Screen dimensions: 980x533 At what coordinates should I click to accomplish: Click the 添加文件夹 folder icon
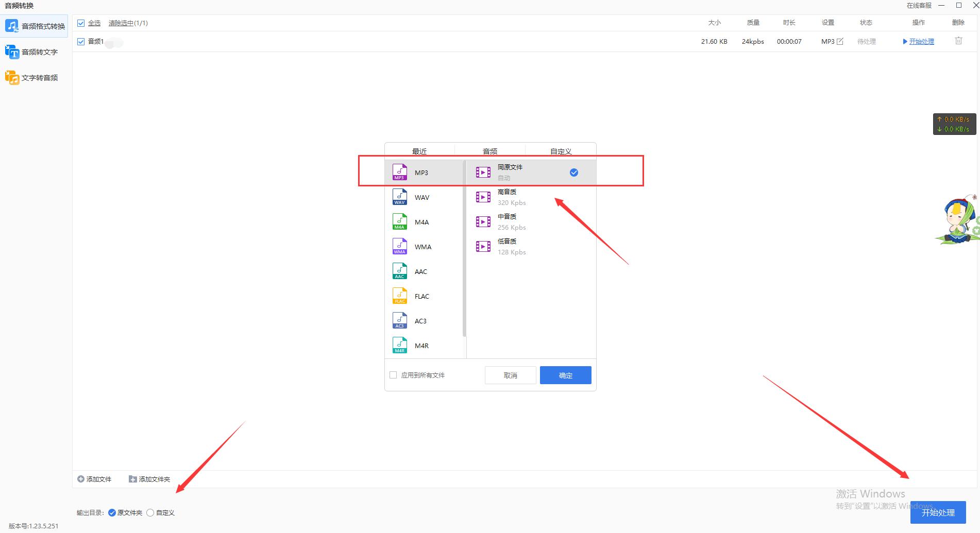tap(132, 479)
